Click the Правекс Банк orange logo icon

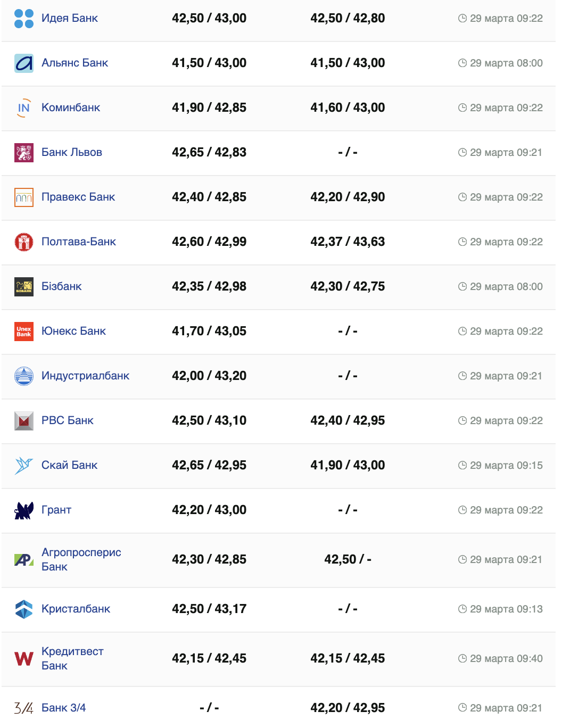click(24, 197)
